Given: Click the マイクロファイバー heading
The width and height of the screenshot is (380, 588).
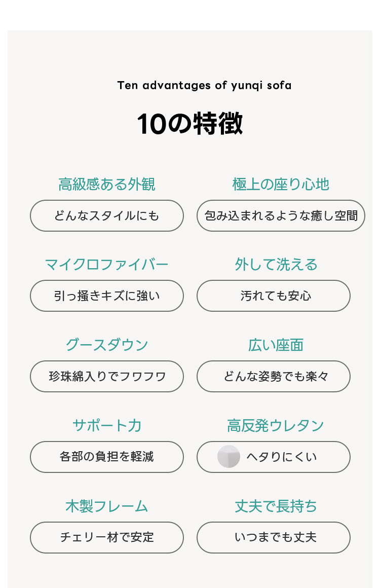Looking at the screenshot, I should click(x=107, y=265).
